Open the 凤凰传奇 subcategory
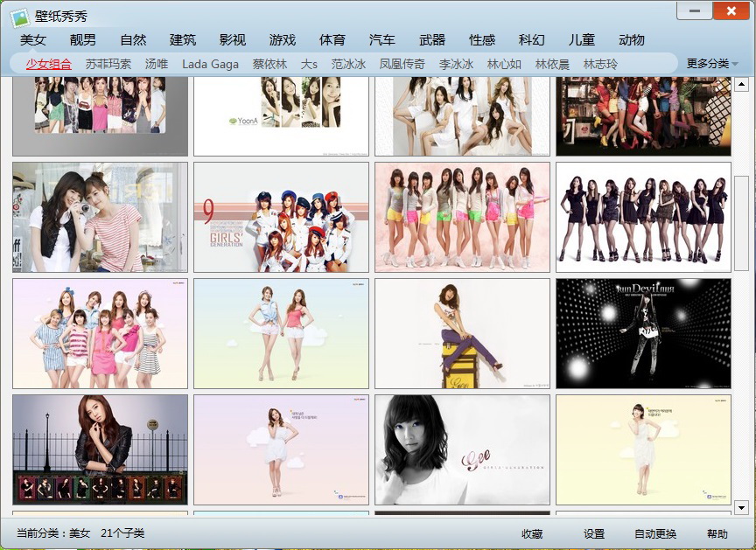 click(402, 64)
